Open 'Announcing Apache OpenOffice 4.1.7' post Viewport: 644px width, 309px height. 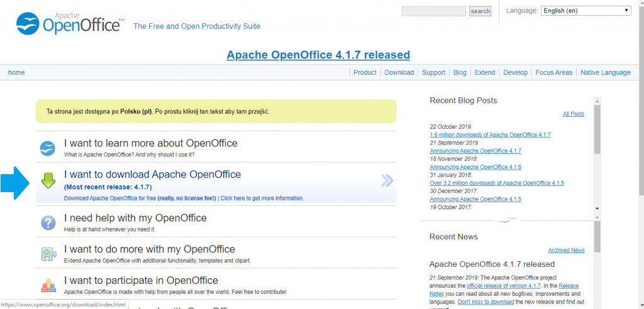point(475,151)
